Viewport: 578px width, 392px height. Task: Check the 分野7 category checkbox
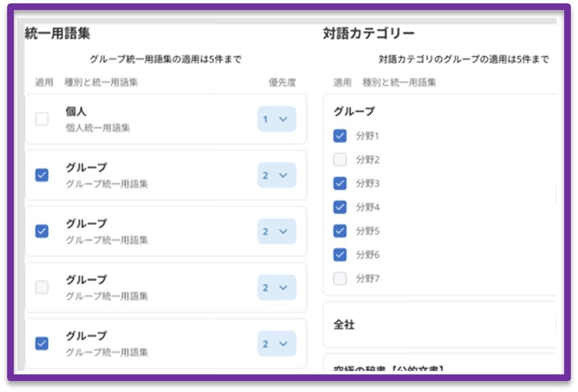pos(340,279)
